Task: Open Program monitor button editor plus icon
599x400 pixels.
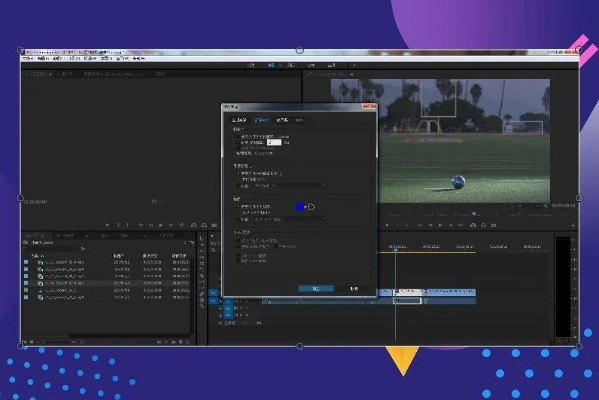Action: (573, 226)
